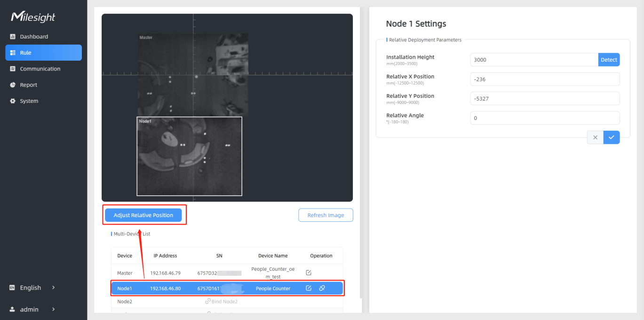Viewport: 644px width, 320px height.
Task: Click the Node1 edit icon
Action: (309, 288)
